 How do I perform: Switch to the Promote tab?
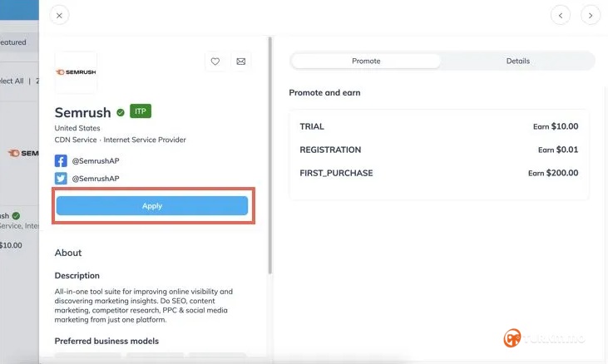pyautogui.click(x=366, y=61)
